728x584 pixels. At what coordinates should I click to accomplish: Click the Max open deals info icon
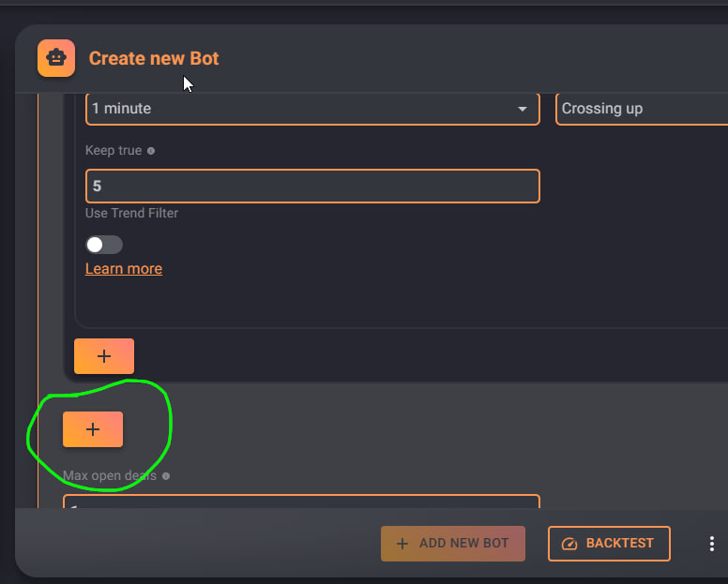pyautogui.click(x=166, y=476)
